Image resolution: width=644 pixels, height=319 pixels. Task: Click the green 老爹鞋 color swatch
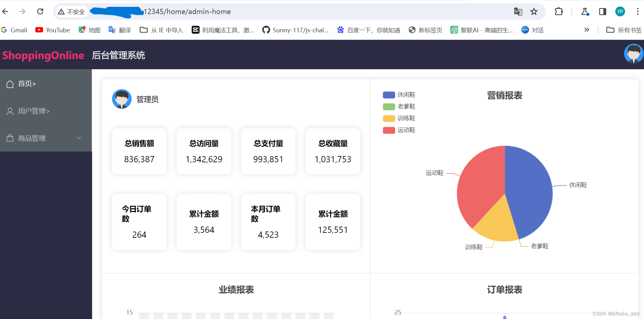388,106
